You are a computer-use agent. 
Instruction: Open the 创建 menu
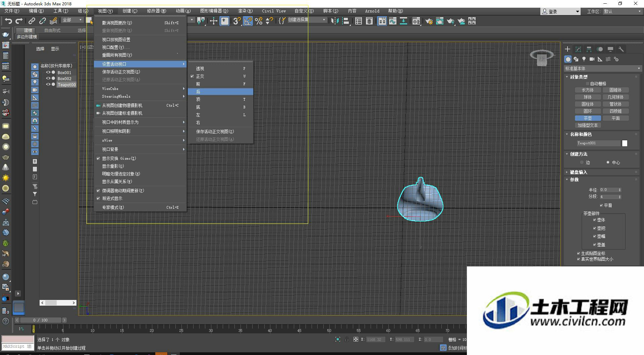(130, 11)
